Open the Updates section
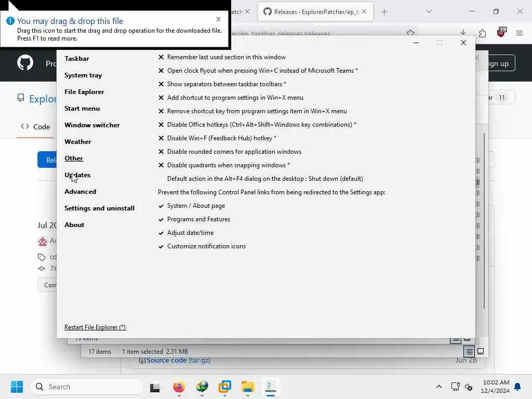Viewport: 532px width, 399px height. [x=77, y=175]
